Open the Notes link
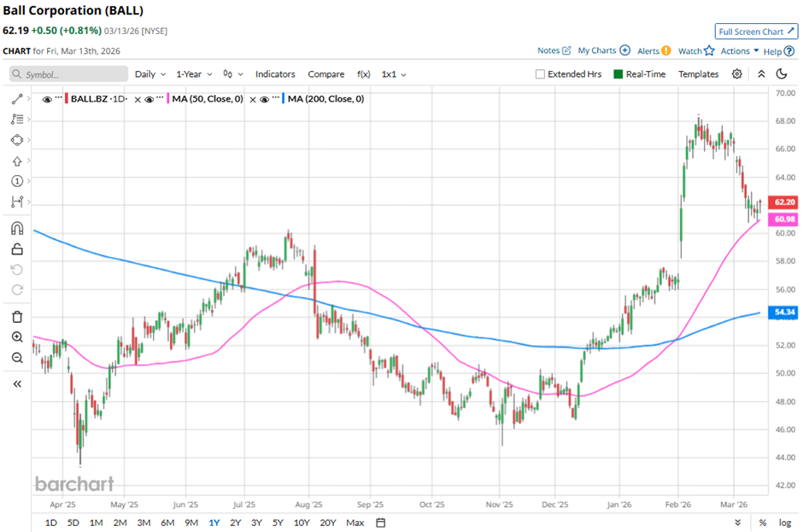 [x=554, y=51]
